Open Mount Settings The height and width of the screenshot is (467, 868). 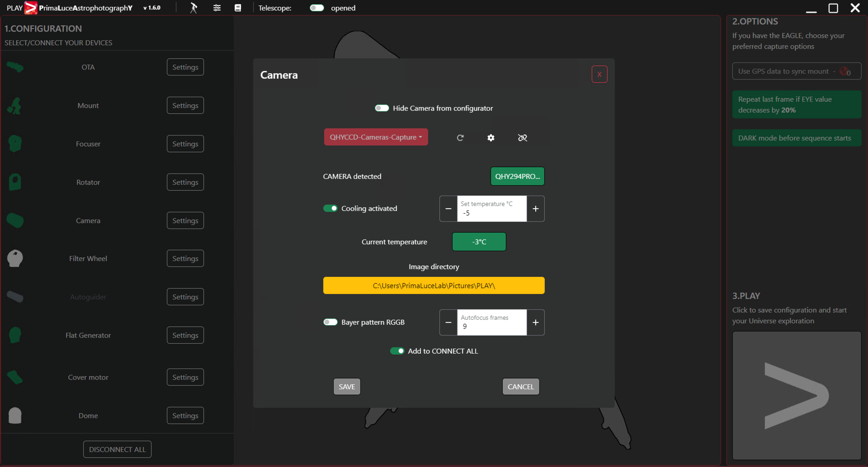(x=185, y=106)
